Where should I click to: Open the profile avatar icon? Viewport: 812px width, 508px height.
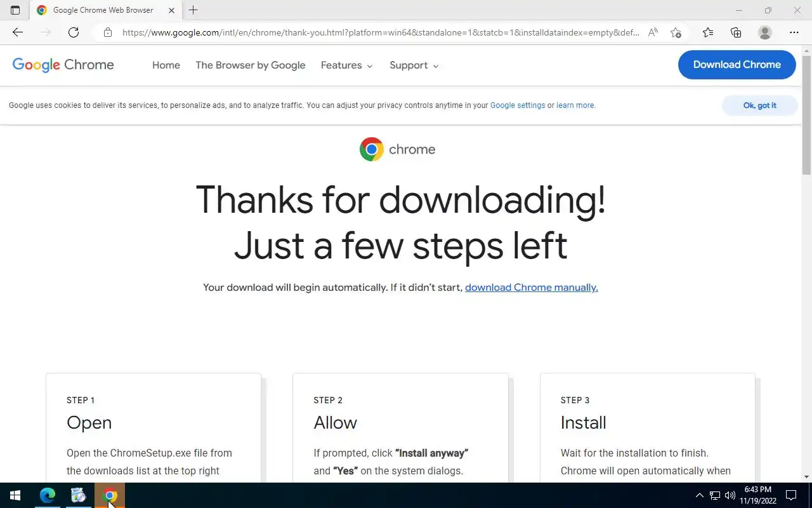pos(765,32)
